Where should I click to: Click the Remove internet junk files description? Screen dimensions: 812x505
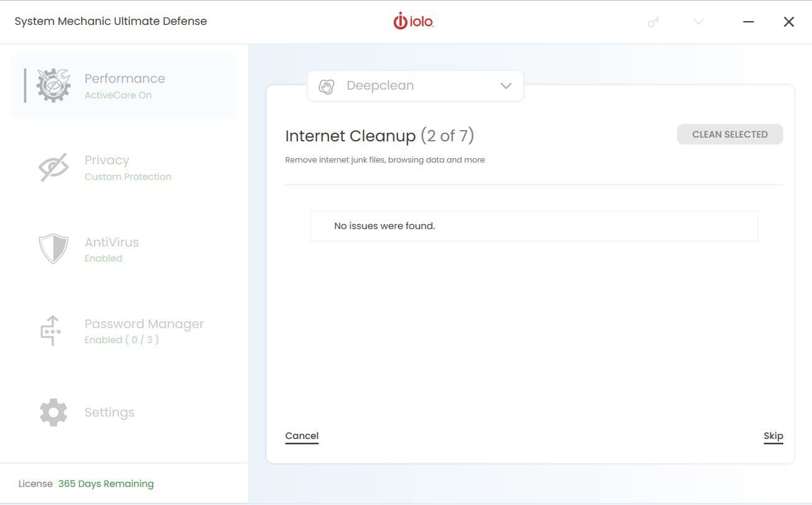[x=385, y=160]
